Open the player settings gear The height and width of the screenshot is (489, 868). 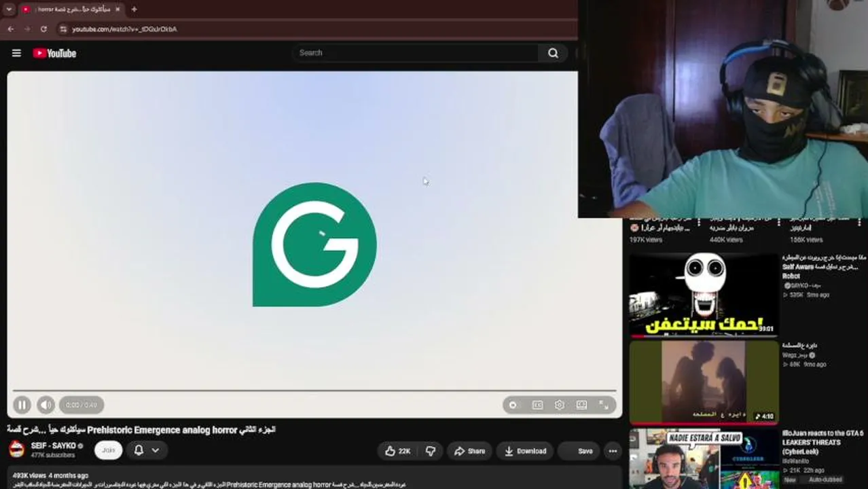pyautogui.click(x=560, y=405)
